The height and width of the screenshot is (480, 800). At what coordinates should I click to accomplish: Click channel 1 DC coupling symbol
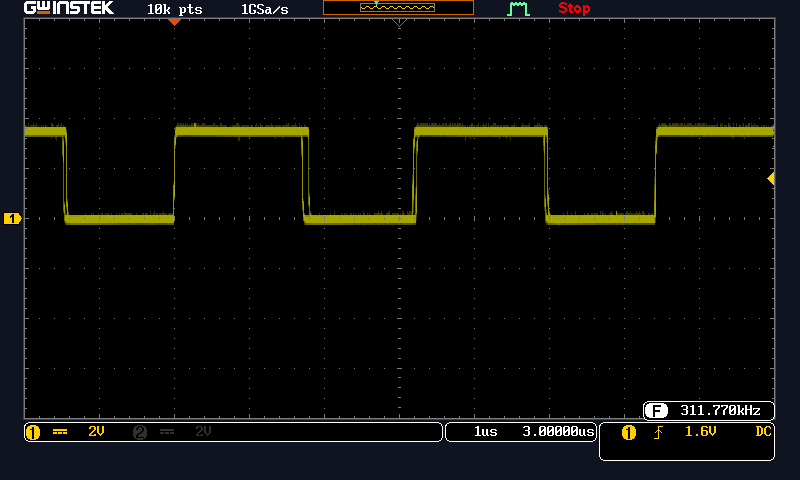(60, 432)
